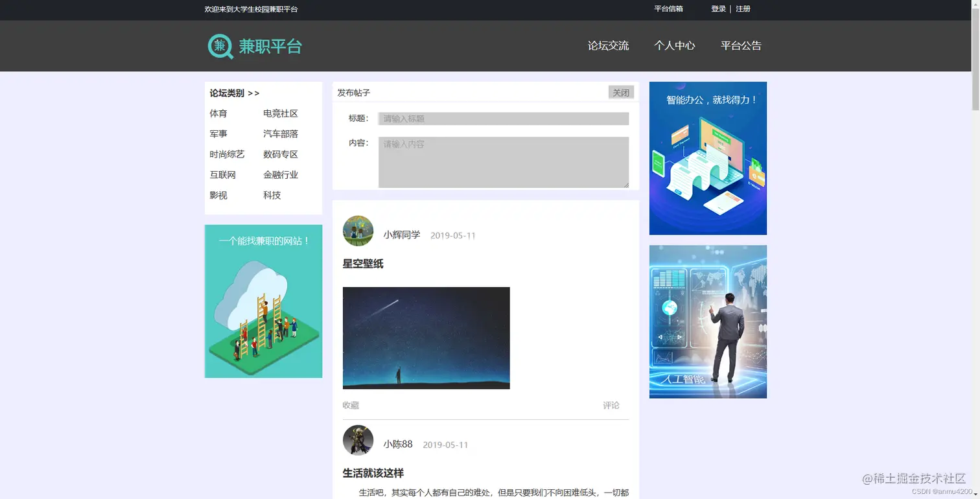Click the 智能办公 advertisement banner

(707, 157)
